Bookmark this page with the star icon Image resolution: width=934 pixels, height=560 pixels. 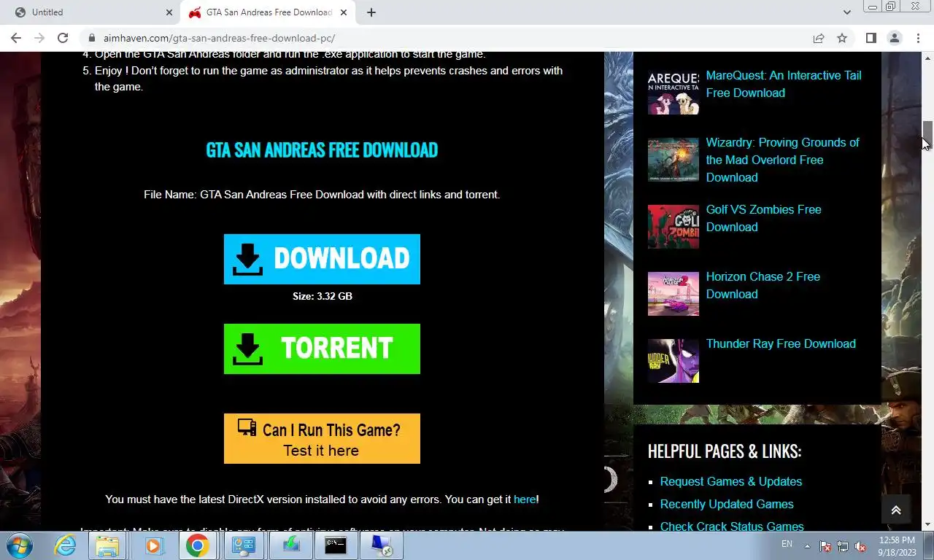click(842, 38)
